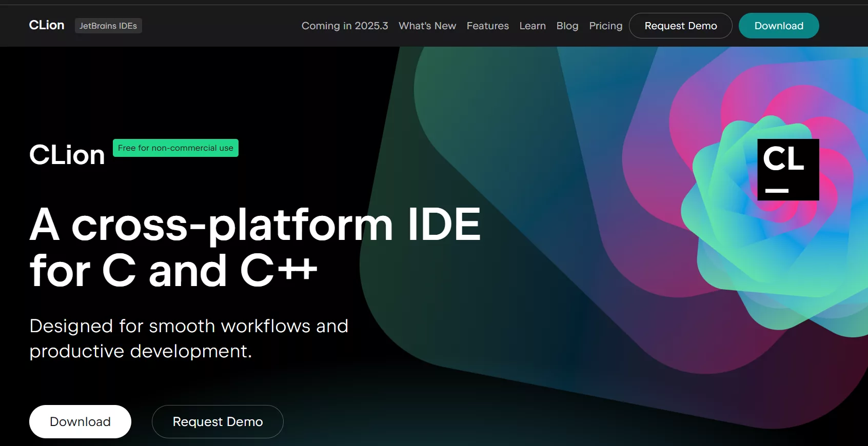View the Pricing page
Viewport: 868px width, 446px height.
tap(605, 26)
